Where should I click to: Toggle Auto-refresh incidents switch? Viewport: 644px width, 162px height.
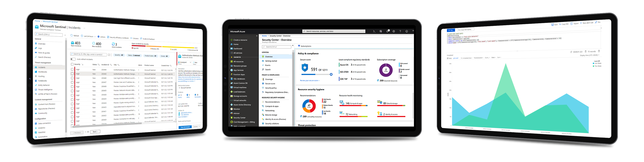(x=73, y=59)
